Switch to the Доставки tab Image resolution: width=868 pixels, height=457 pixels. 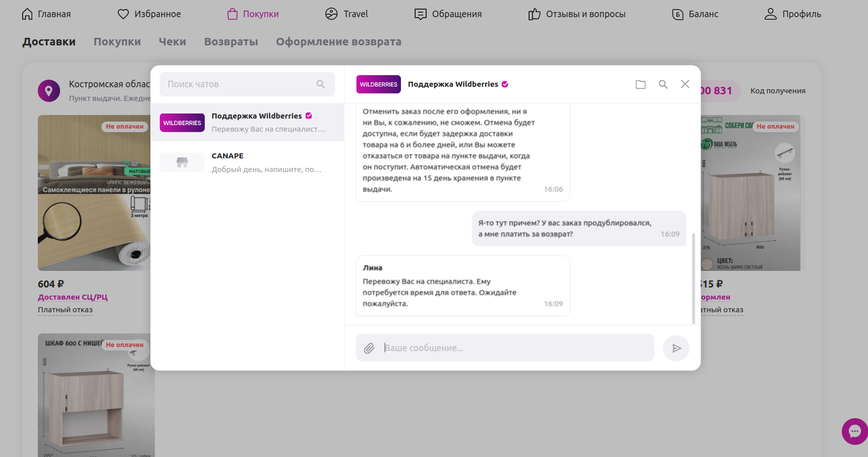pyautogui.click(x=49, y=42)
